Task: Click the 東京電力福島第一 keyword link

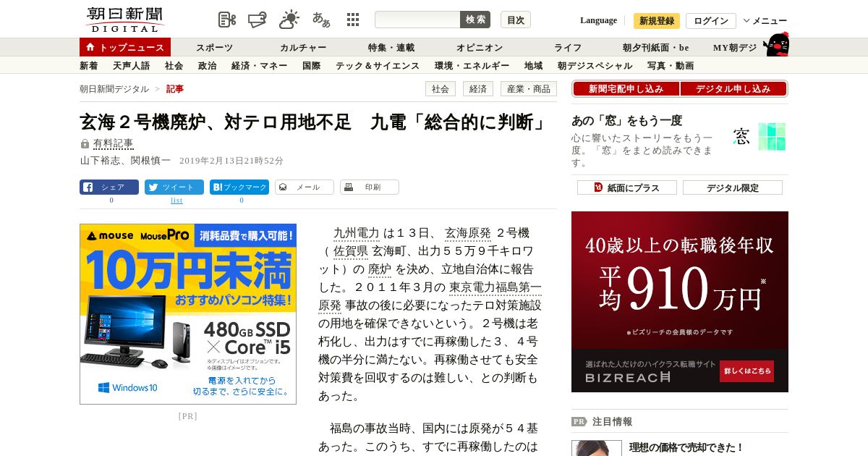Action: (495, 287)
